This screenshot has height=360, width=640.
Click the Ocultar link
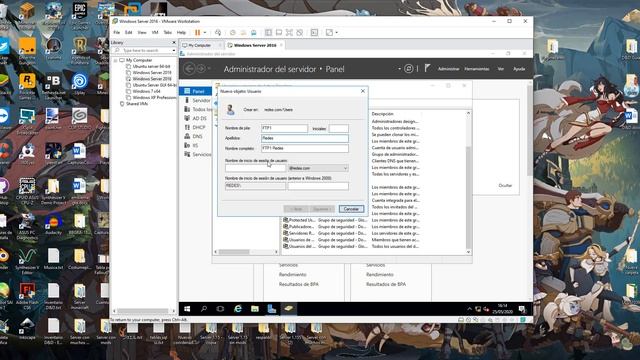(505, 185)
